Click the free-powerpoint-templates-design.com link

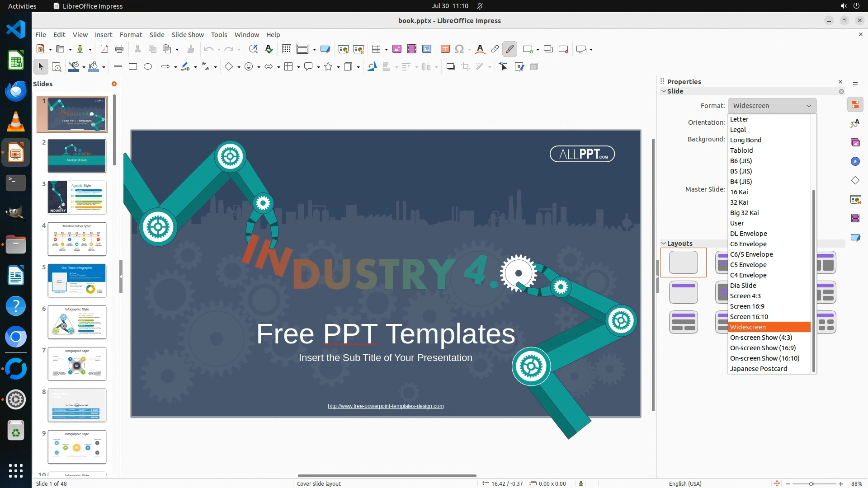(x=386, y=406)
